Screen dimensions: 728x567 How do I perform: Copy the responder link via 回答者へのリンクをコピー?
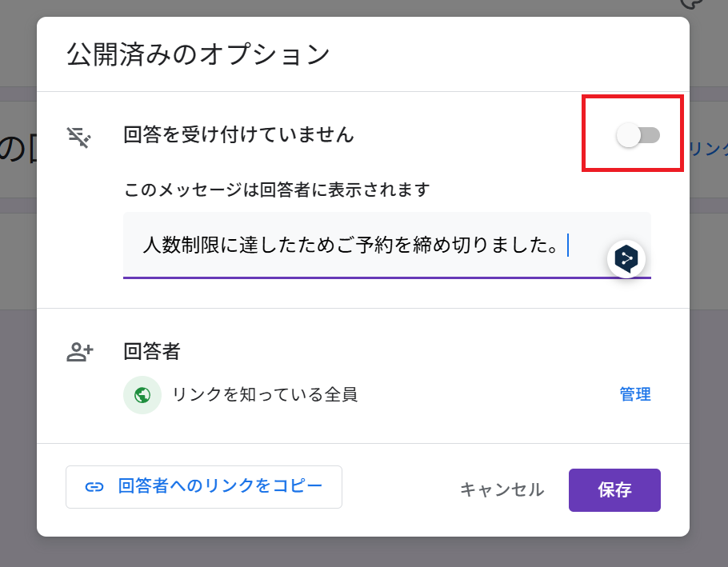click(204, 487)
